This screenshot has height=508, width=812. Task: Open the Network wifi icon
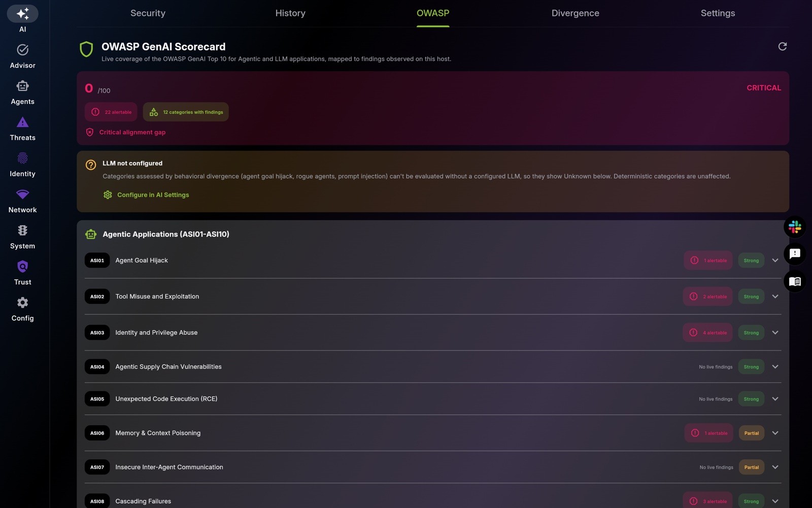click(22, 194)
